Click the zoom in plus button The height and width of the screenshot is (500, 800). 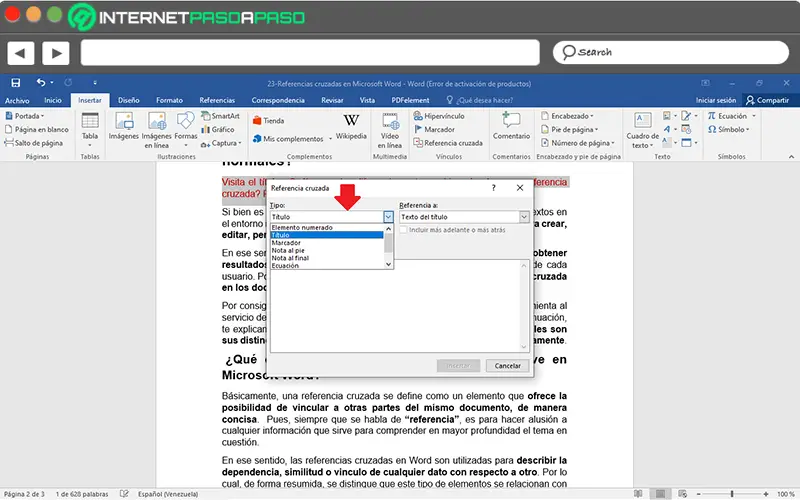pos(766,494)
